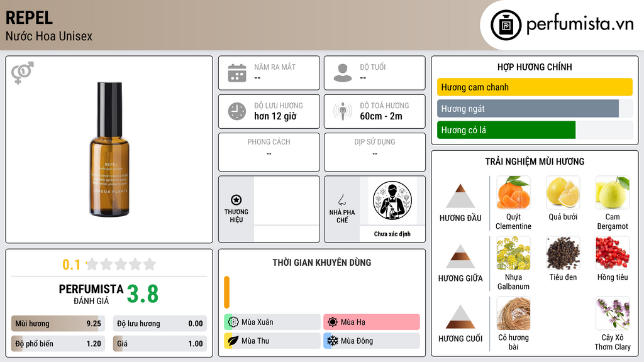
Task: Click the Mùa Xuân flower icon
Action: [x=233, y=322]
